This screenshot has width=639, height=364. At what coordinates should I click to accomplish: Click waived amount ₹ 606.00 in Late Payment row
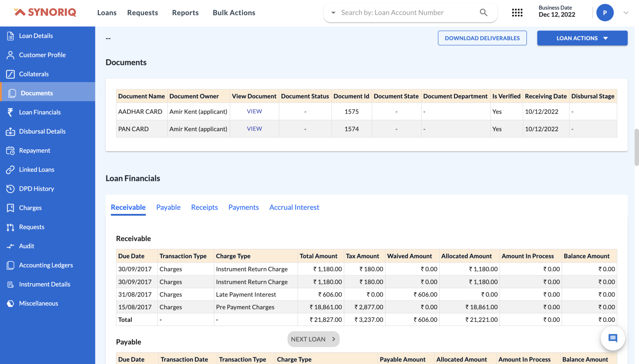(x=425, y=294)
